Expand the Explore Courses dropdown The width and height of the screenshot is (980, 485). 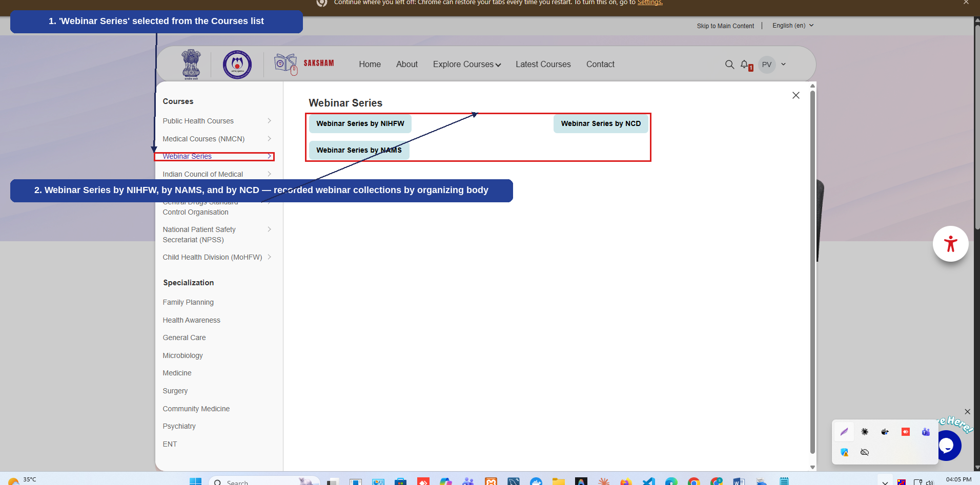[x=467, y=65]
